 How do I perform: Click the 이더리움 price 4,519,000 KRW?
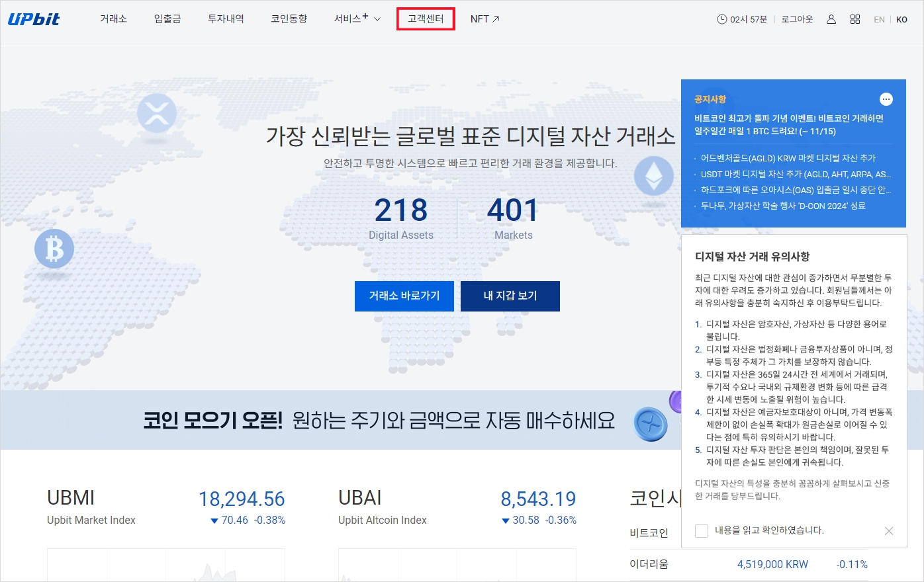coord(772,564)
